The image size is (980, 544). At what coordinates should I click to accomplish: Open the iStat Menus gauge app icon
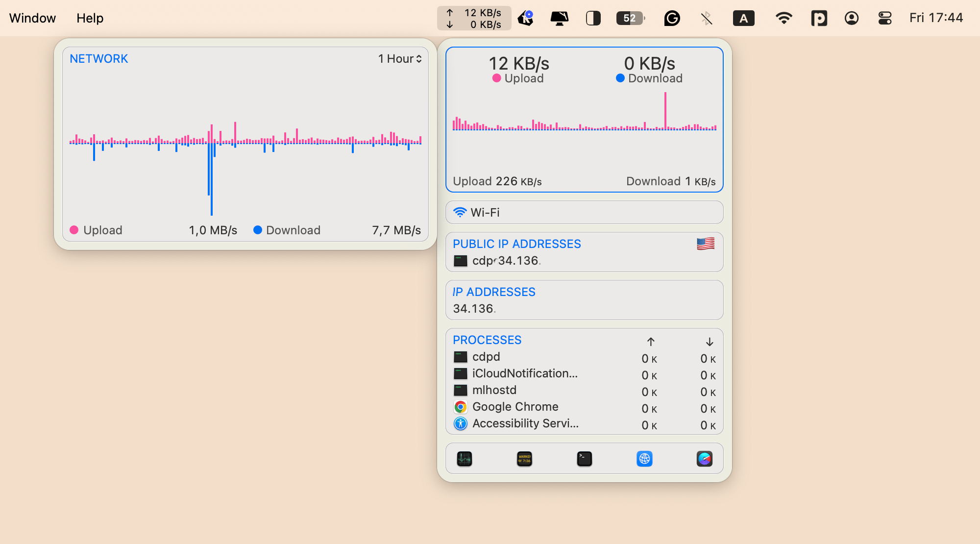[704, 459]
